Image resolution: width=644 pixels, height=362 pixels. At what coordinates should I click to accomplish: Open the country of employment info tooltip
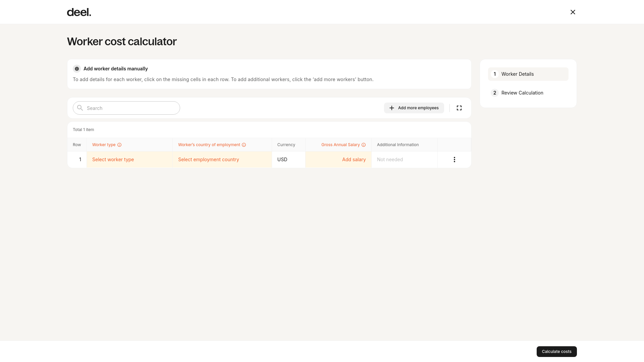coord(244,144)
